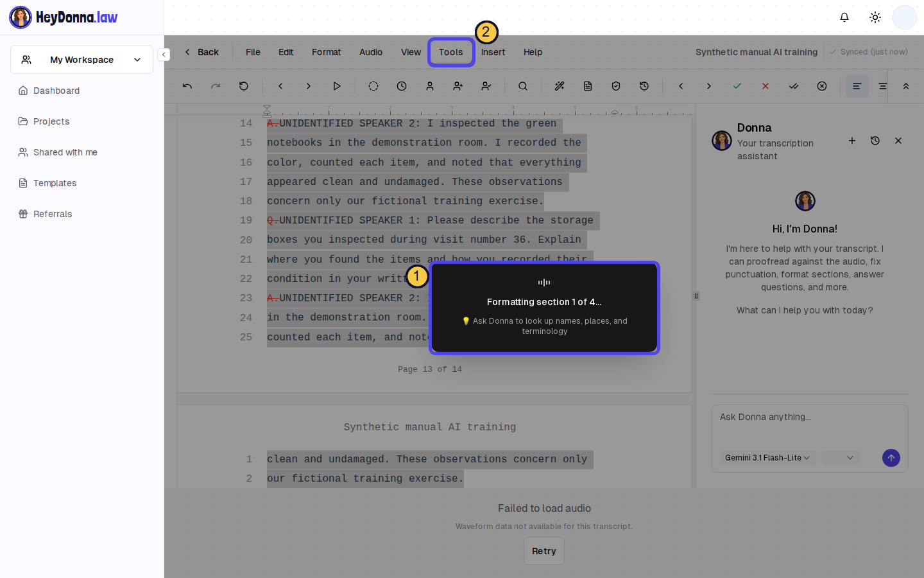Click the document page icon in toolbar
The width and height of the screenshot is (924, 578).
588,86
